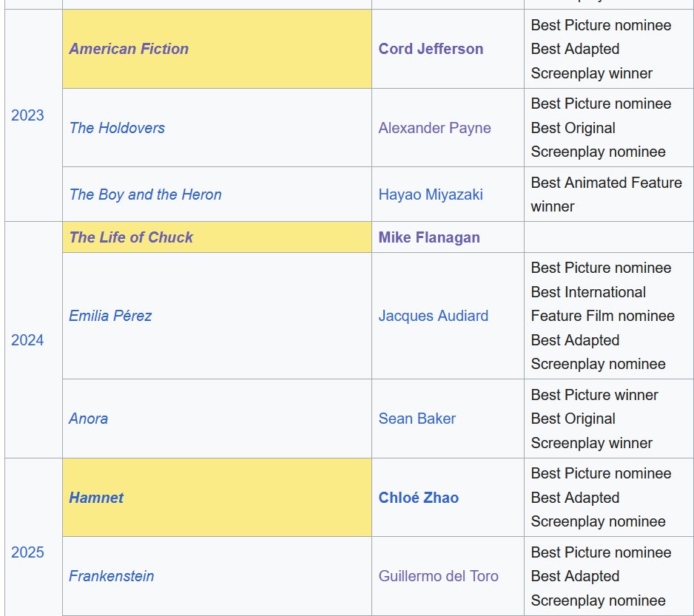The width and height of the screenshot is (694, 616).
Task: Click the Alexander Payne link
Action: tap(434, 128)
